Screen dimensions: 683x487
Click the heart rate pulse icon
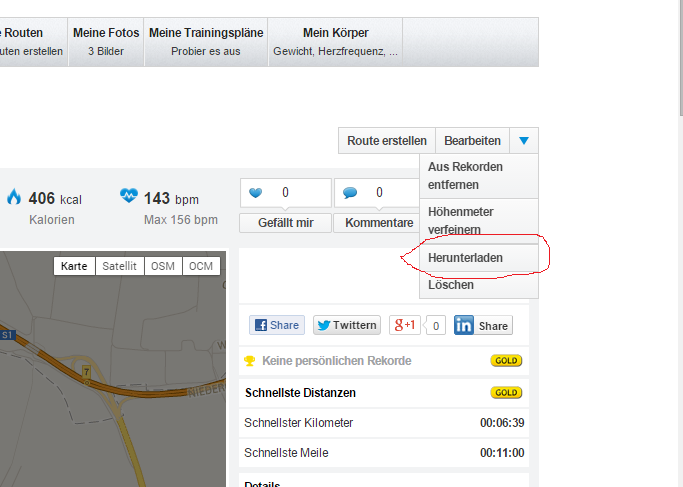pyautogui.click(x=129, y=196)
